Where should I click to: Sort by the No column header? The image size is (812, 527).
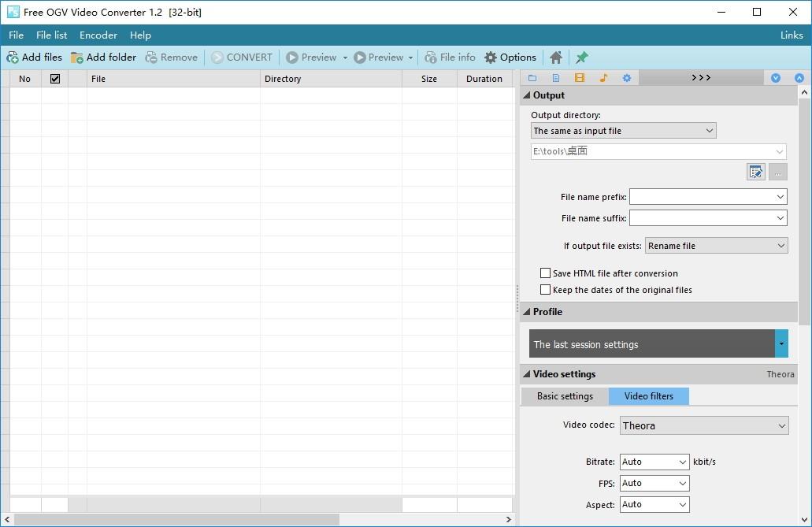[x=25, y=79]
